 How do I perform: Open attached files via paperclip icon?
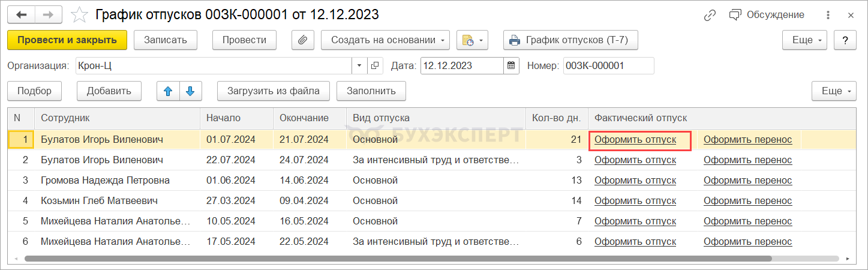pos(303,40)
